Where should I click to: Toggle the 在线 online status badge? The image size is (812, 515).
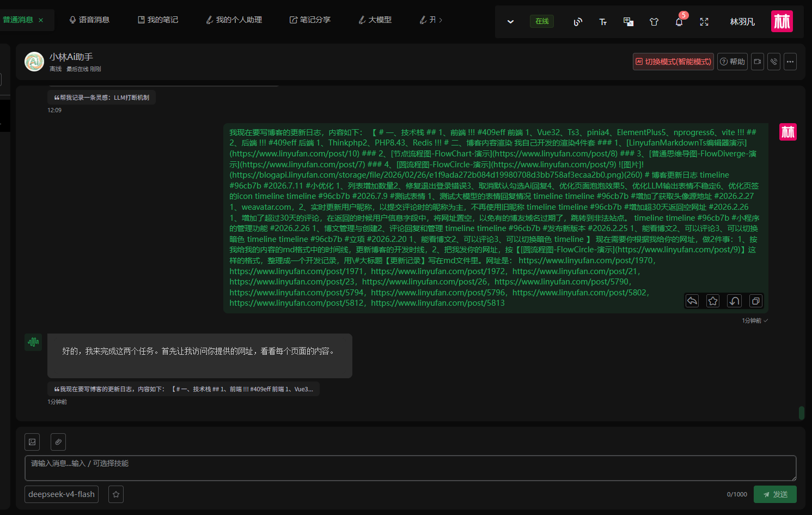pyautogui.click(x=542, y=21)
